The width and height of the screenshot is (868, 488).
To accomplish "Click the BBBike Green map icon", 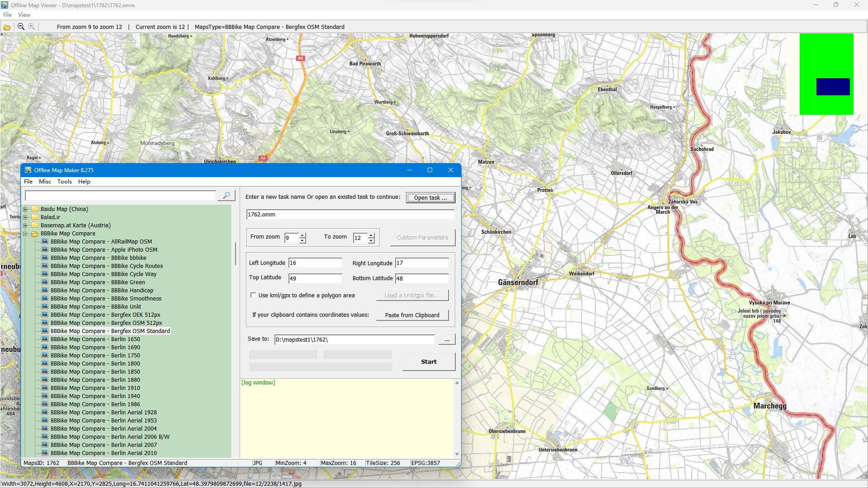I will point(45,282).
